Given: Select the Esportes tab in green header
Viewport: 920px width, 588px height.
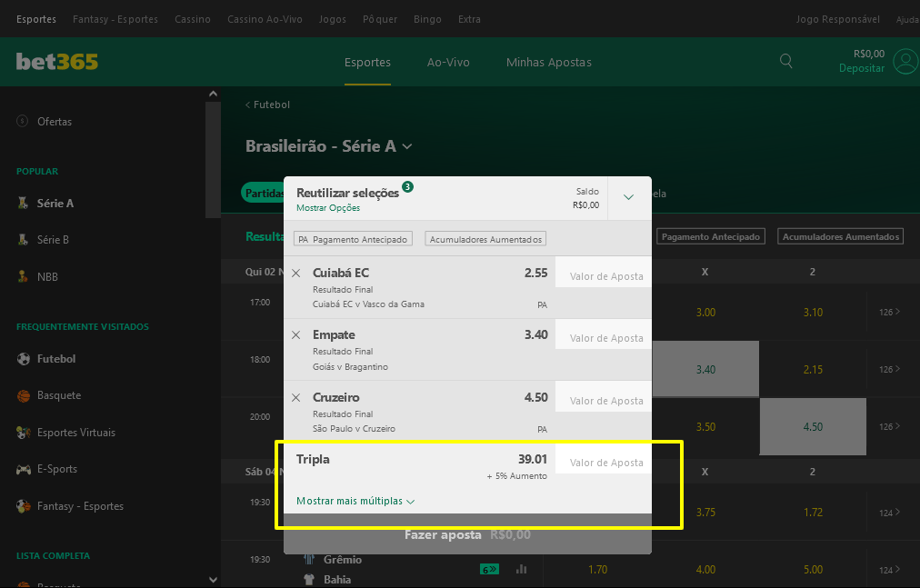Looking at the screenshot, I should 367,62.
